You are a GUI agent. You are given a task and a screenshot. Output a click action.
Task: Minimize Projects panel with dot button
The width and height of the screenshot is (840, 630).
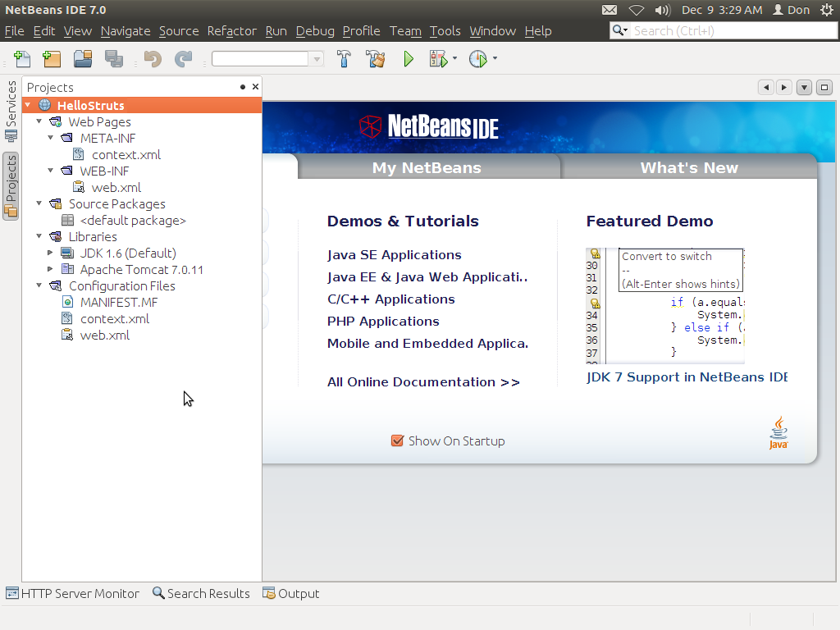243,87
